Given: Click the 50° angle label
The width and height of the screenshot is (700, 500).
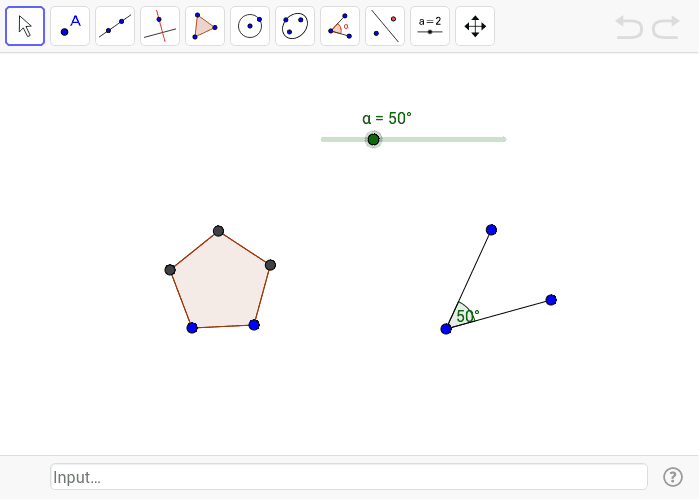Looking at the screenshot, I should [x=468, y=316].
